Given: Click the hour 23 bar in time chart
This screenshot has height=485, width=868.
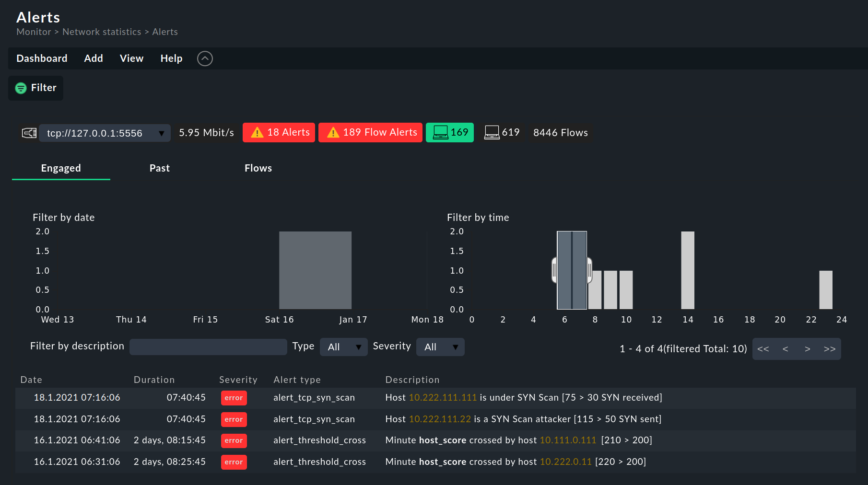Looking at the screenshot, I should tap(826, 290).
